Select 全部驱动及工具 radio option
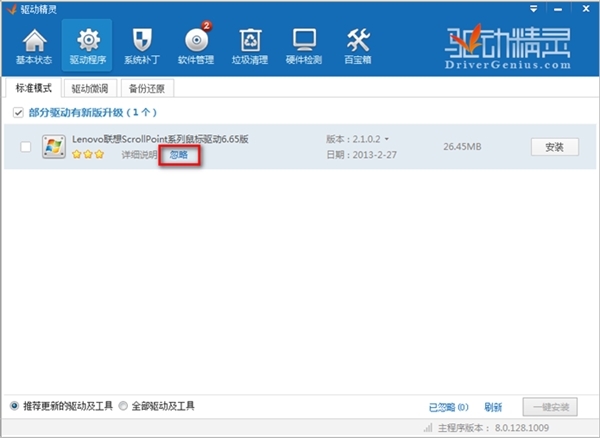600x438 pixels. pyautogui.click(x=123, y=406)
